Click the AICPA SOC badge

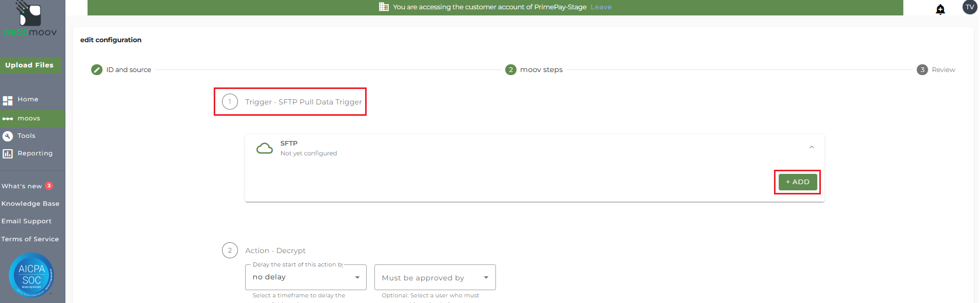(x=31, y=275)
